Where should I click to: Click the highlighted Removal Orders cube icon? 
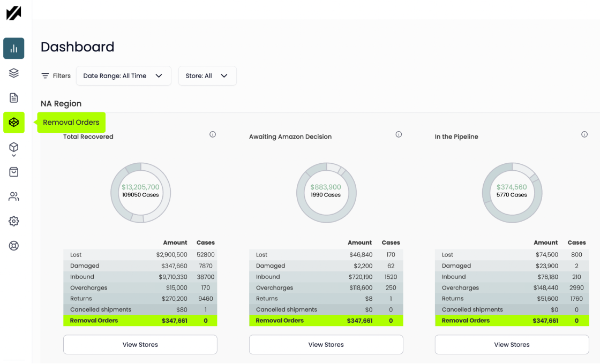click(x=13, y=122)
